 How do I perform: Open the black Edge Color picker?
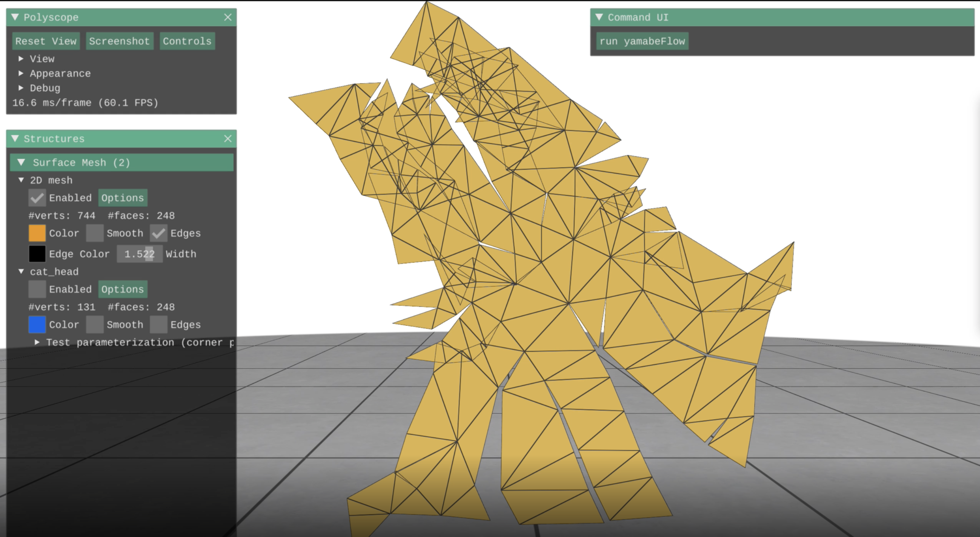point(37,253)
